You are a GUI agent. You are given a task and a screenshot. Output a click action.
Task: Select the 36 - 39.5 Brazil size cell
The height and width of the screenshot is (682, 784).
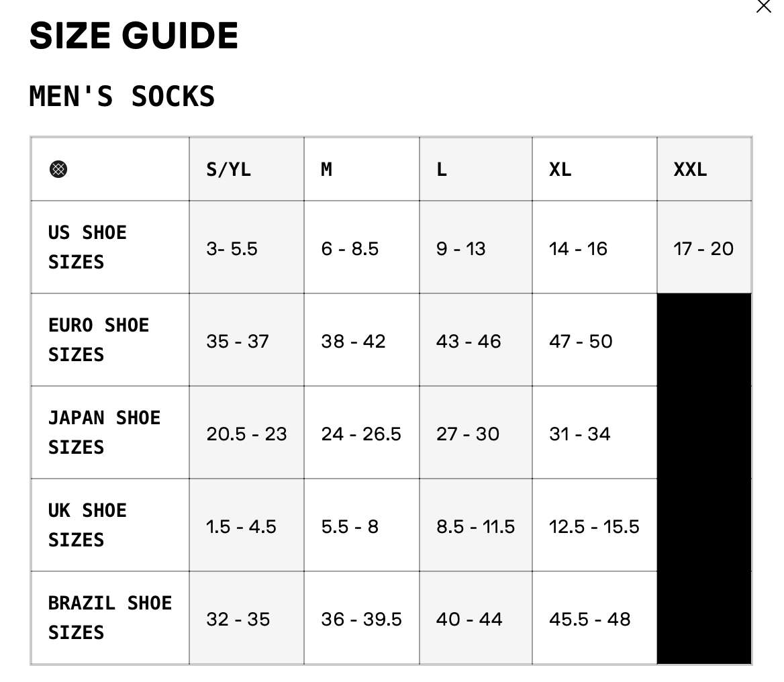tap(361, 620)
